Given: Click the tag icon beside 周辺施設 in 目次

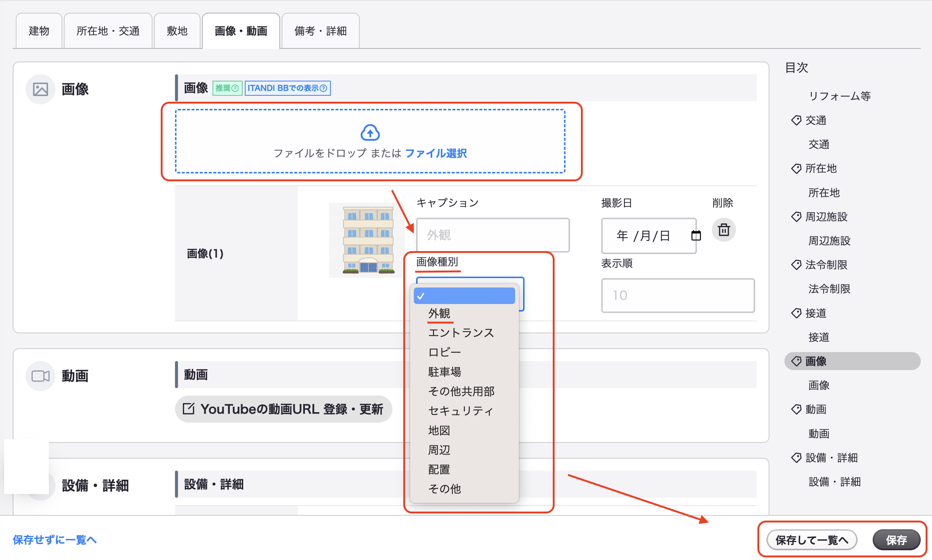Looking at the screenshot, I should point(796,217).
